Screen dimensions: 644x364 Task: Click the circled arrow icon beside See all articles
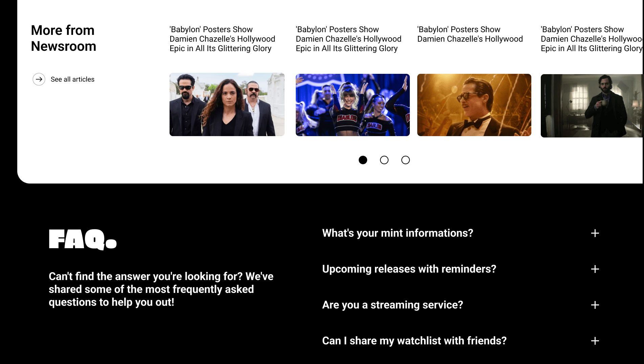(39, 79)
